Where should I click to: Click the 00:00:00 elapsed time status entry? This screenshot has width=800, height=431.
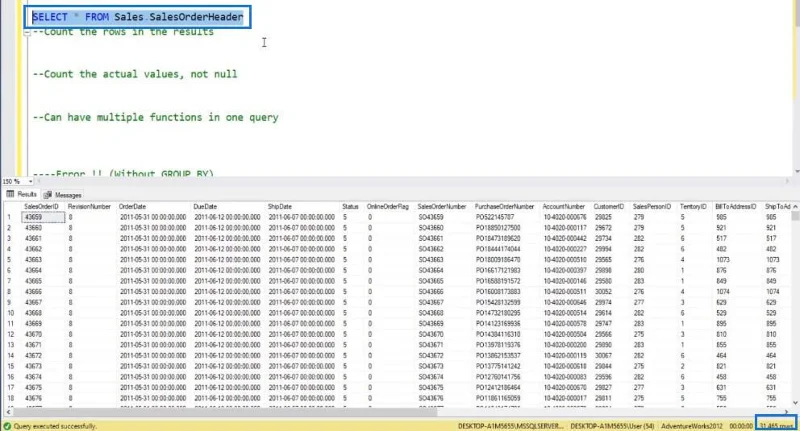tap(741, 426)
